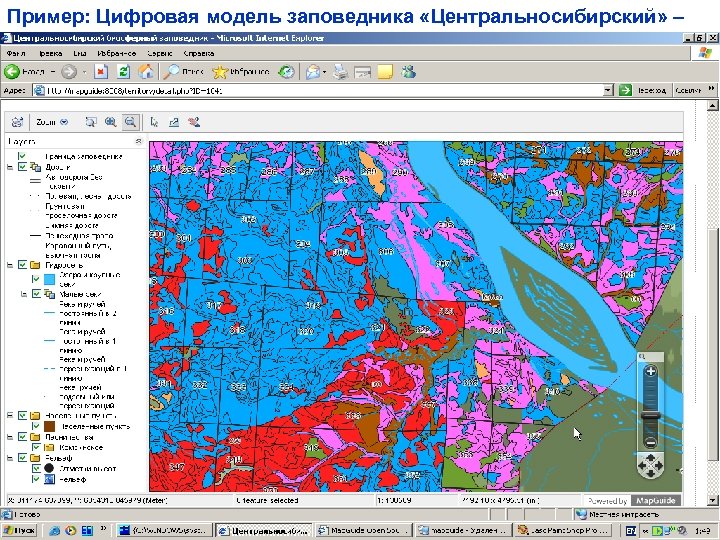720x540 pixels.
Task: Open the Back button history dropdown arrow
Action: 53,72
